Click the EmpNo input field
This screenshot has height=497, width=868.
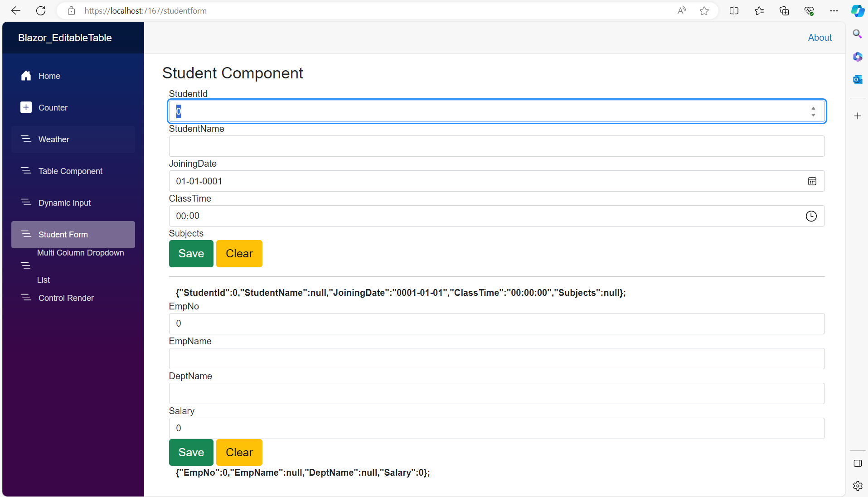point(496,324)
